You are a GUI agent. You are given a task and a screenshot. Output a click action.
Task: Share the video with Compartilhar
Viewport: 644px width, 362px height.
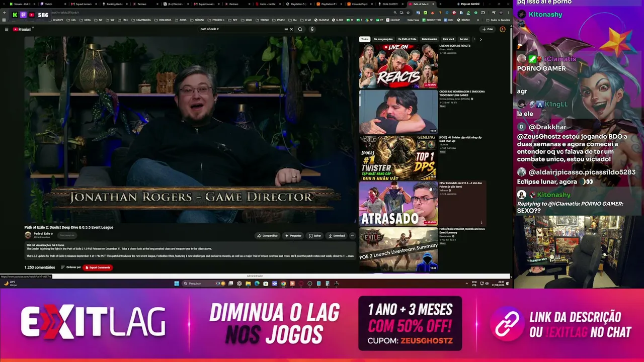(267, 235)
